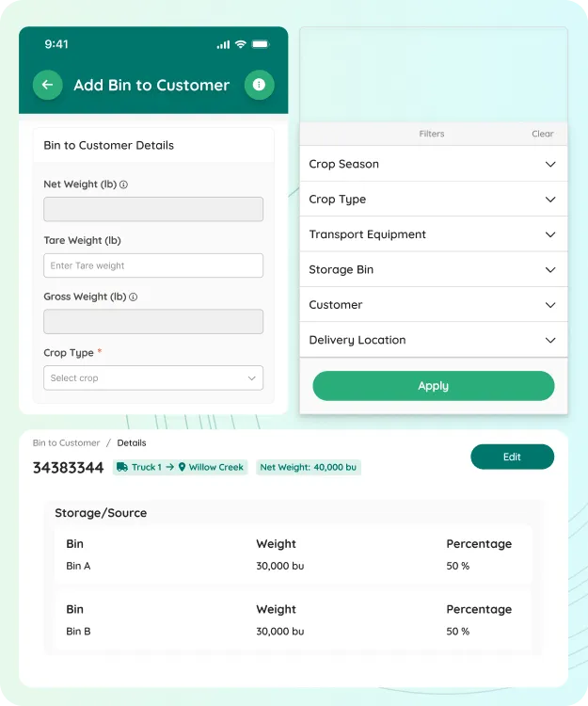
Task: Click the location pin beside Willow Creek
Action: (183, 467)
